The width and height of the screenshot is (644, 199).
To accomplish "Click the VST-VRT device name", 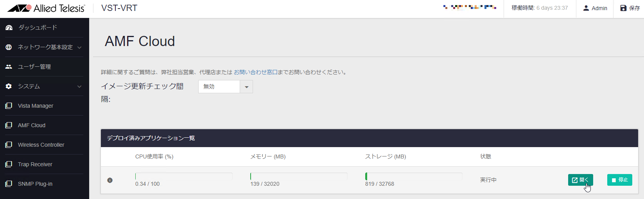I will (119, 8).
